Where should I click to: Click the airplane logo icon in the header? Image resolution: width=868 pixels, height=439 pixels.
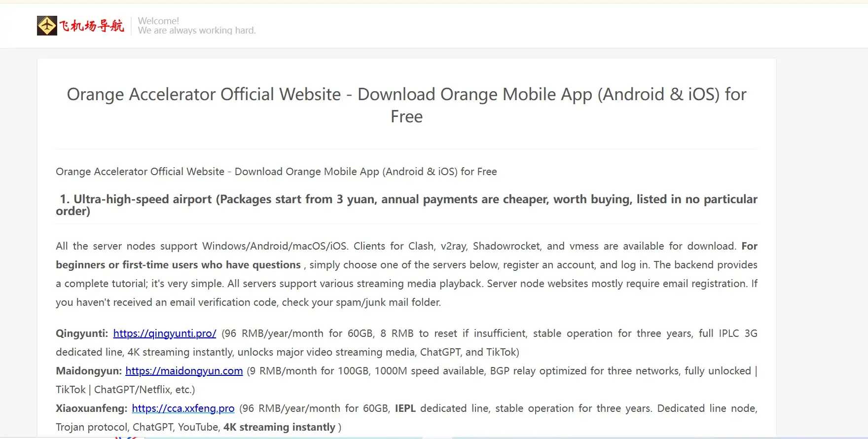pyautogui.click(x=47, y=26)
